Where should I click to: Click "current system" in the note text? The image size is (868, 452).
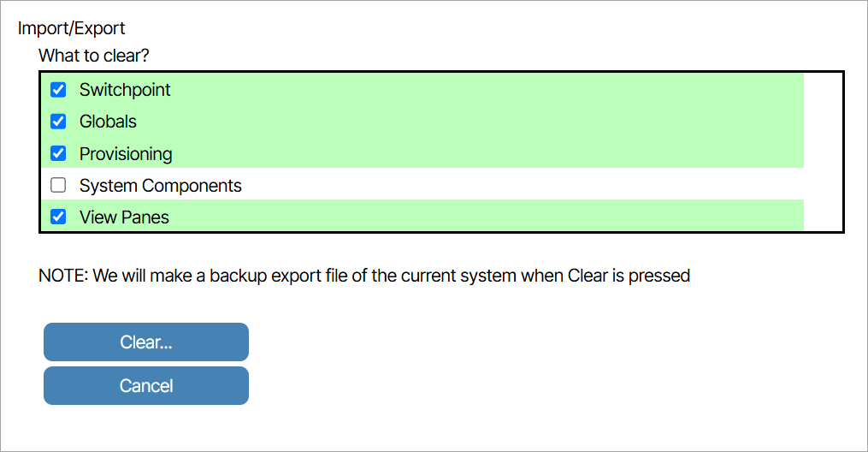pos(467,277)
